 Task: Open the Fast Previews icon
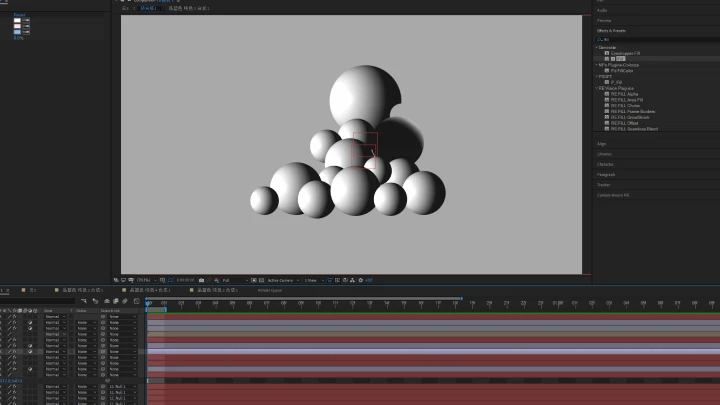tap(338, 280)
